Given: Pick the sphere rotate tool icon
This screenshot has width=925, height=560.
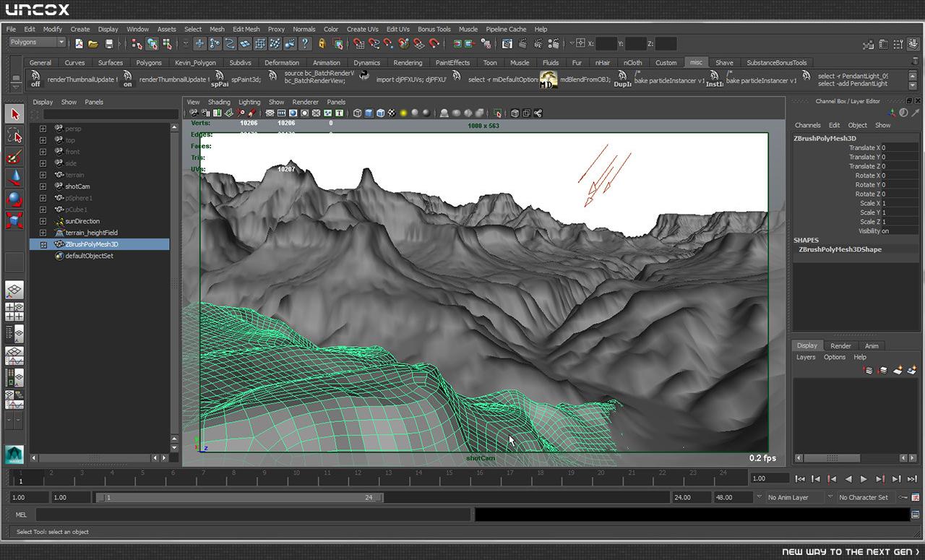Looking at the screenshot, I should coord(14,199).
